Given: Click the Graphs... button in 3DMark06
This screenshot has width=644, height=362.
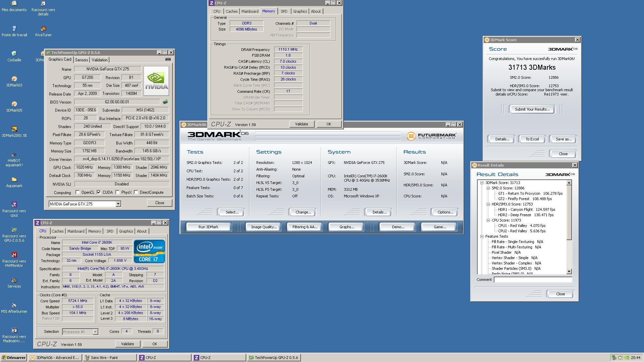Looking at the screenshot, I should 346,227.
